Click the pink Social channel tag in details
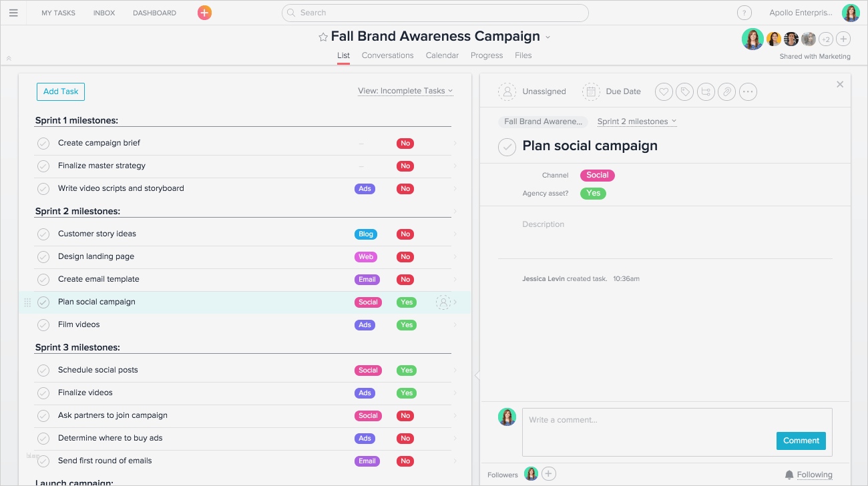The height and width of the screenshot is (486, 868). point(597,176)
